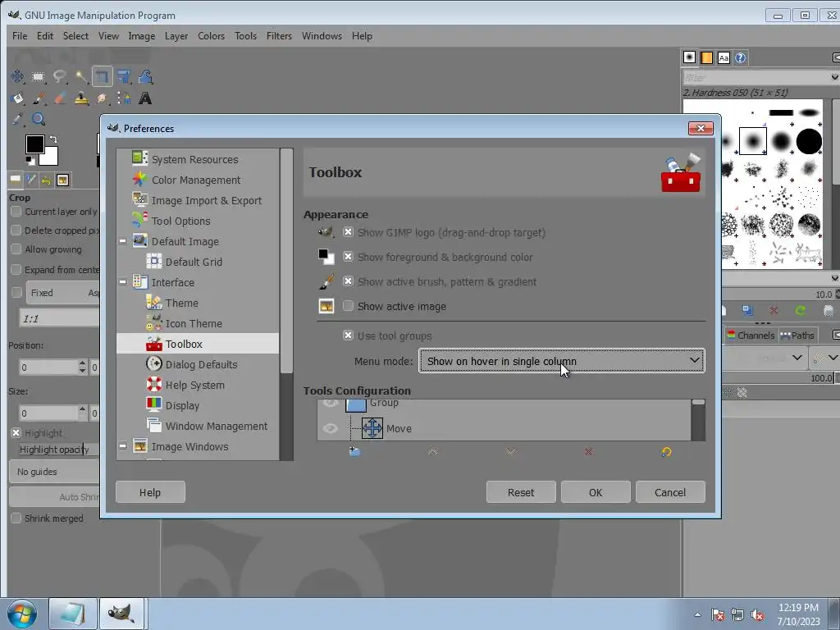The width and height of the screenshot is (840, 630).
Task: Collapse the Image Windows tree node
Action: [x=123, y=445]
